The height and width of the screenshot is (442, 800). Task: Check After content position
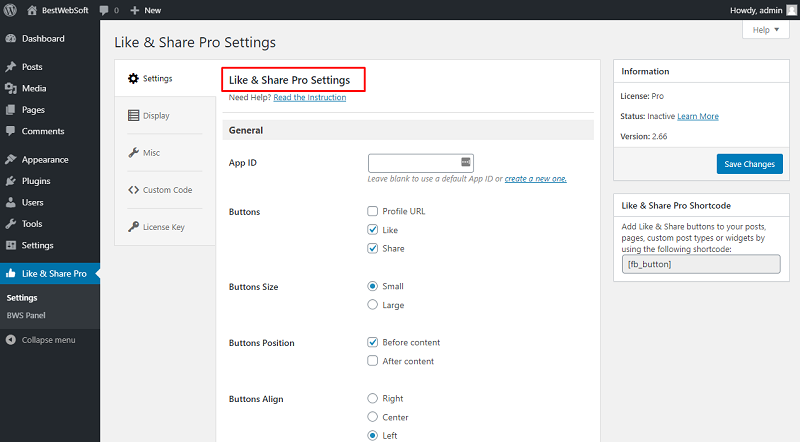(372, 361)
